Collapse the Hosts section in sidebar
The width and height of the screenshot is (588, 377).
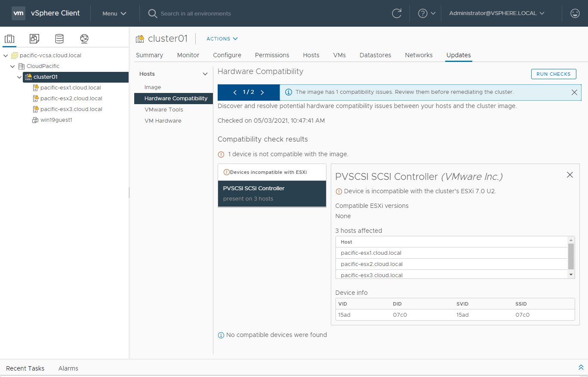(205, 74)
